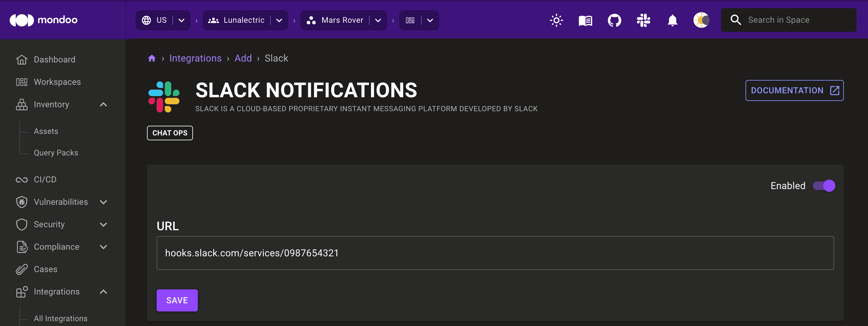868x326 pixels.
Task: Switch theme using the sun icon
Action: point(556,20)
